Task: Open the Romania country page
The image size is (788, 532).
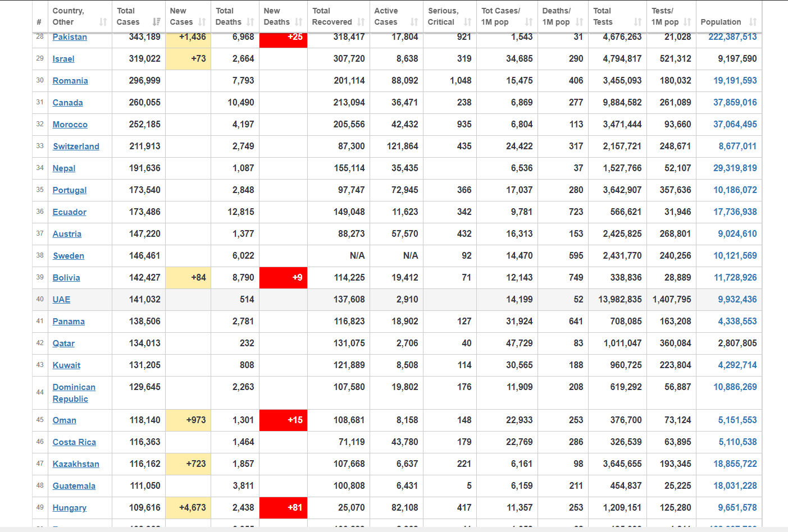Action: coord(70,81)
